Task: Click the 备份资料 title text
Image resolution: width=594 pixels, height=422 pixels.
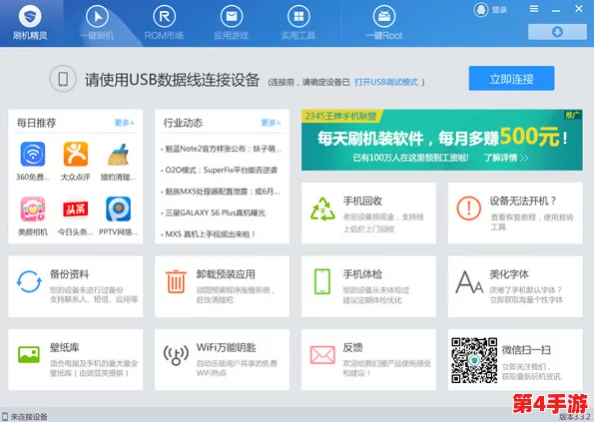Action: click(69, 274)
